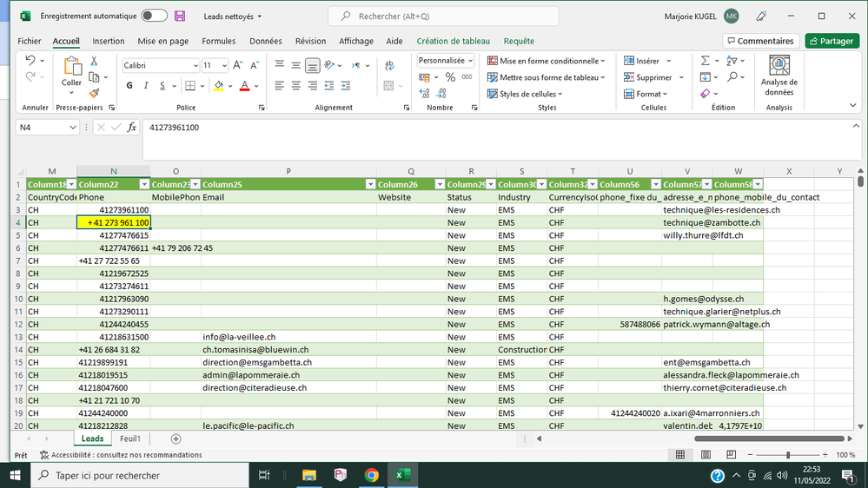
Task: Toggle the Enregistrement automatique switch
Action: click(x=154, y=16)
